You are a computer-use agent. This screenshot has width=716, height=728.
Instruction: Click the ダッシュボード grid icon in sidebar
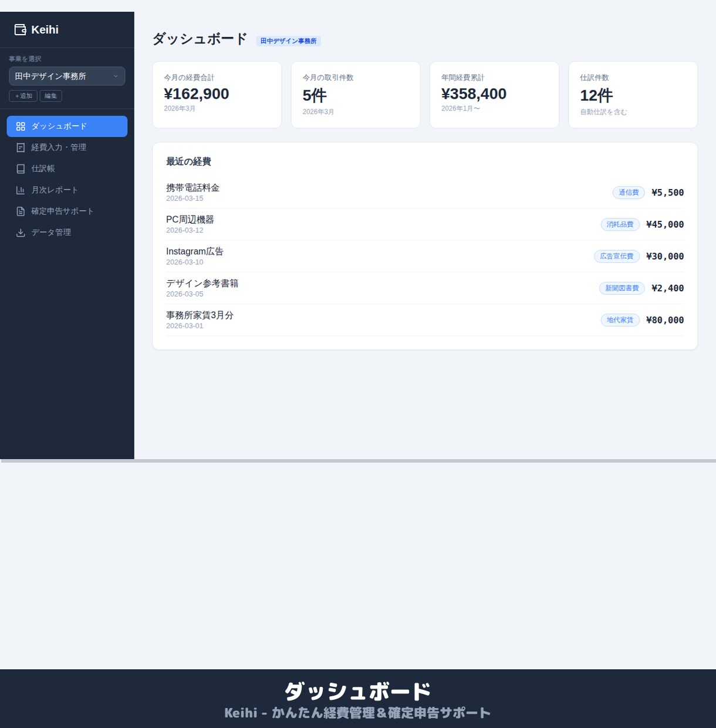21,126
